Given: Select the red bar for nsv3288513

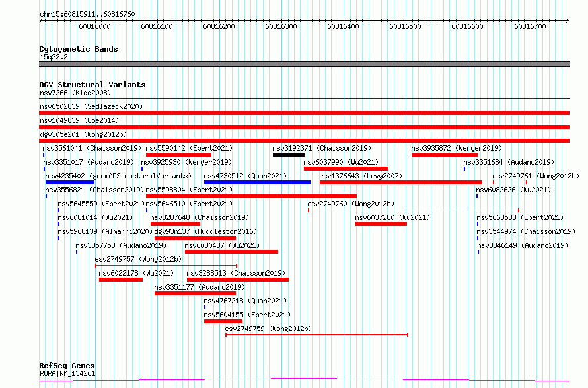Looking at the screenshot, I should 238,280.
